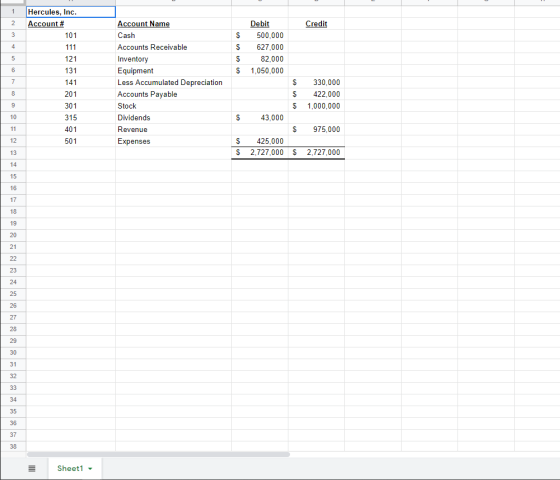This screenshot has height=480, width=560.
Task: Select account number 315 cell
Action: 71,118
